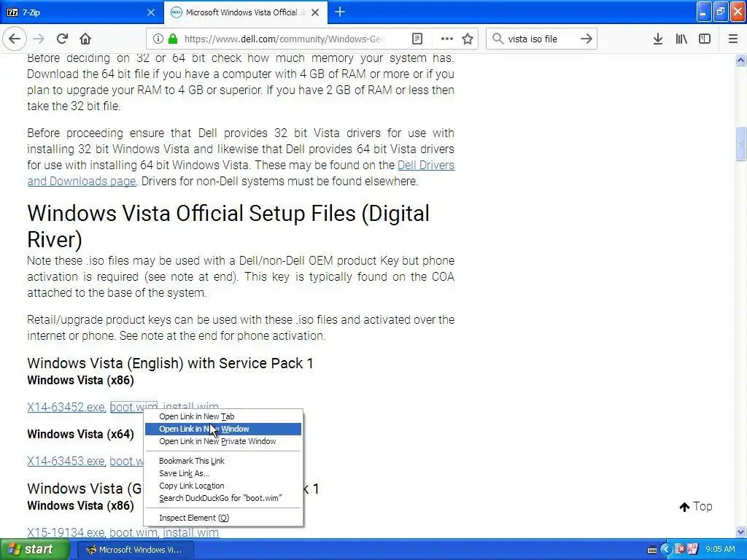The image size is (747, 560).
Task: Bookmark this page with the star
Action: click(x=468, y=39)
